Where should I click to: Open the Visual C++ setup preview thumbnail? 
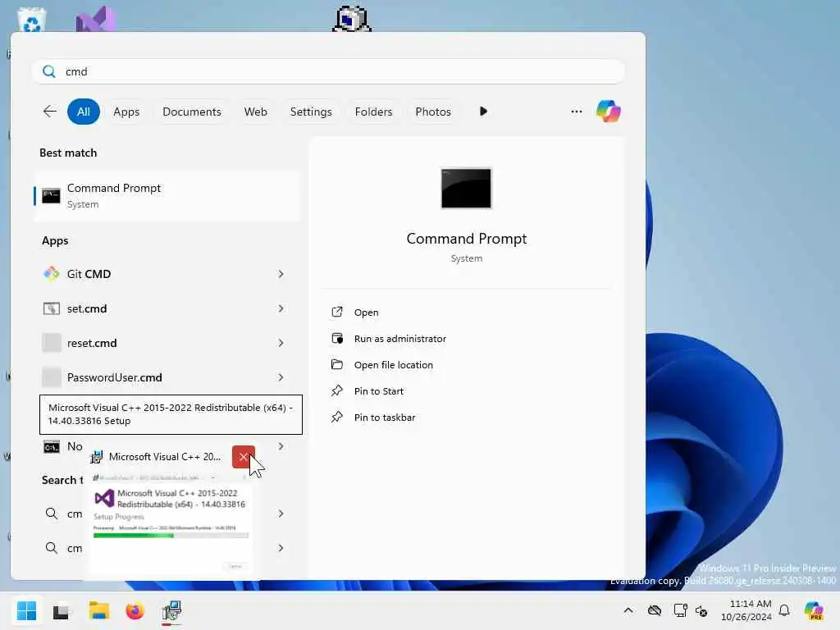pos(171,523)
